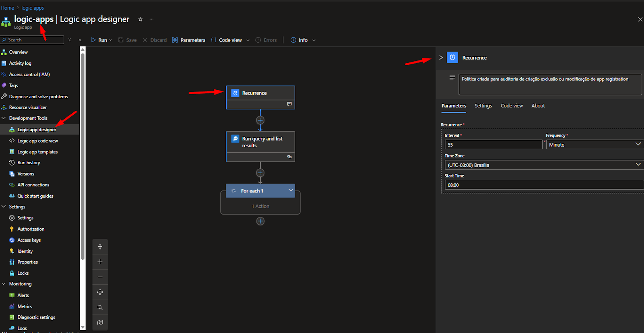Image resolution: width=644 pixels, height=333 pixels.
Task: Add step after Recurrence trigger
Action: (x=260, y=120)
